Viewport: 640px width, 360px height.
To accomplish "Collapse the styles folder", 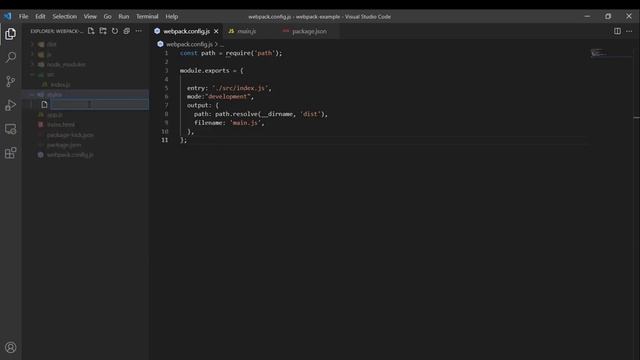I will pos(86,94).
